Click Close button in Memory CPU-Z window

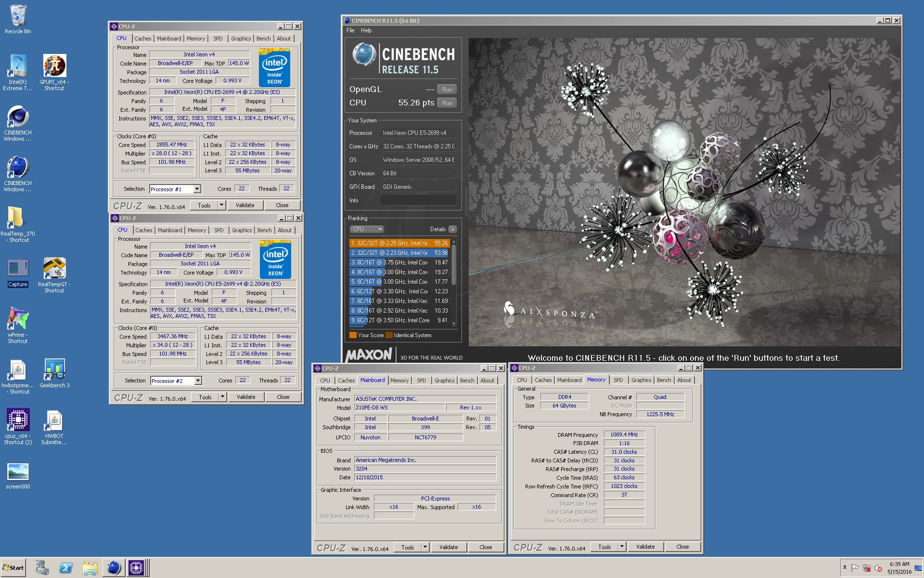(x=682, y=547)
